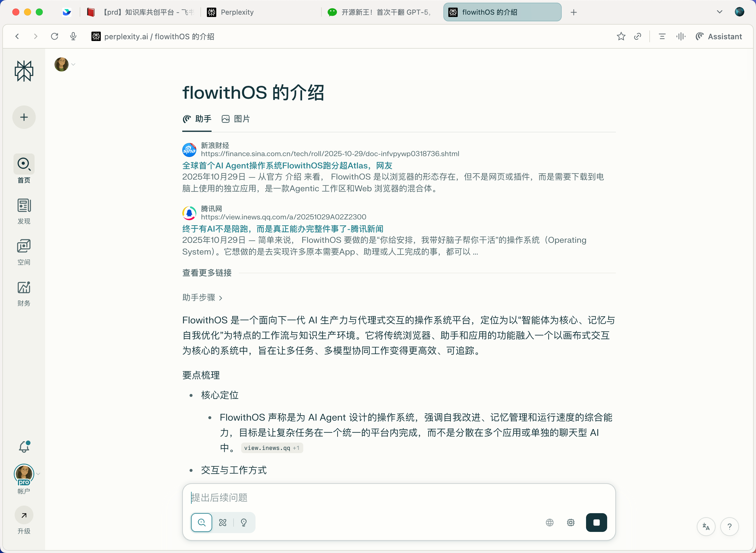The width and height of the screenshot is (756, 553).
Task: Open the 财务 finance icon
Action: coord(24,293)
